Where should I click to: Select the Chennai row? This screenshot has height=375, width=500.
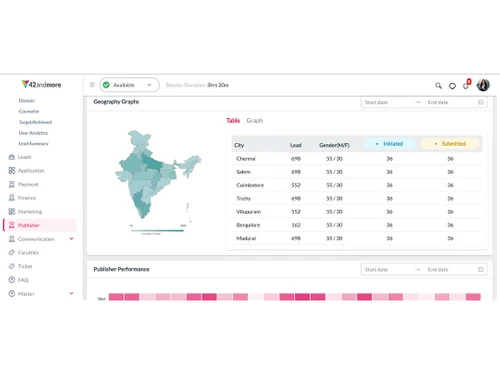[357, 159]
